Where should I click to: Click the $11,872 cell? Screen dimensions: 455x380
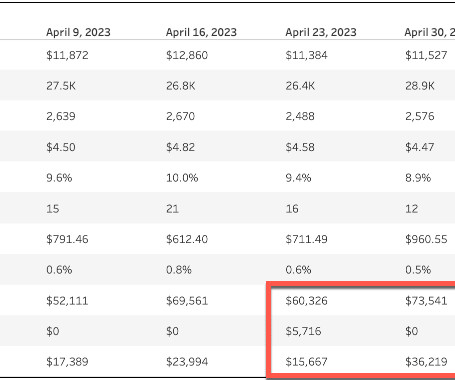pyautogui.click(x=67, y=55)
